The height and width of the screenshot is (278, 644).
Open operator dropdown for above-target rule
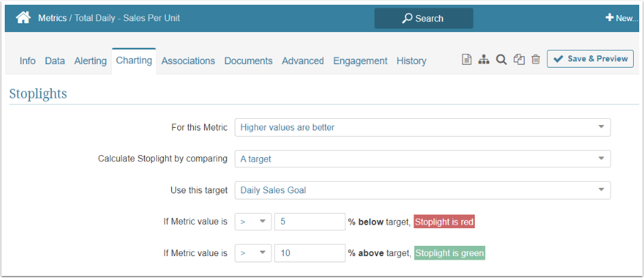[x=252, y=253]
